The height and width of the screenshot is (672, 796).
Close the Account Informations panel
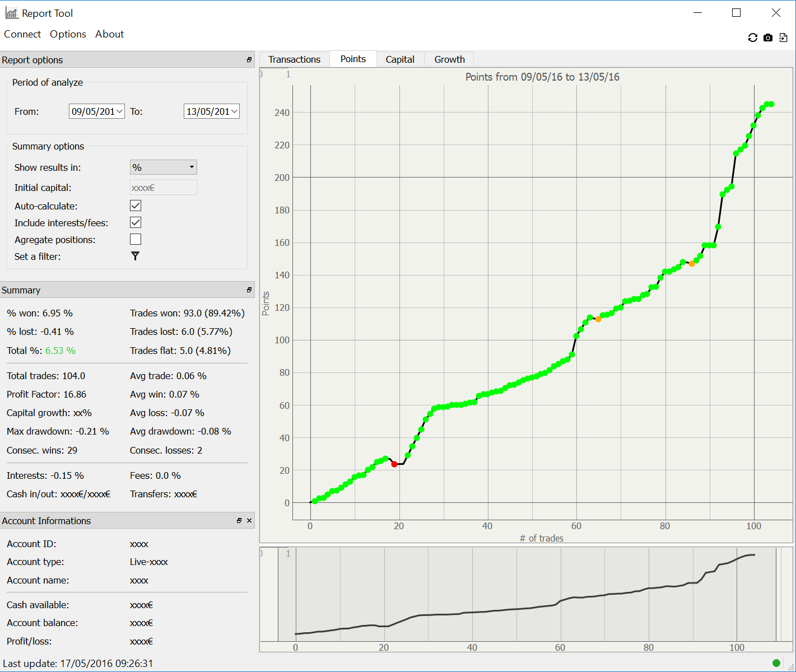249,521
